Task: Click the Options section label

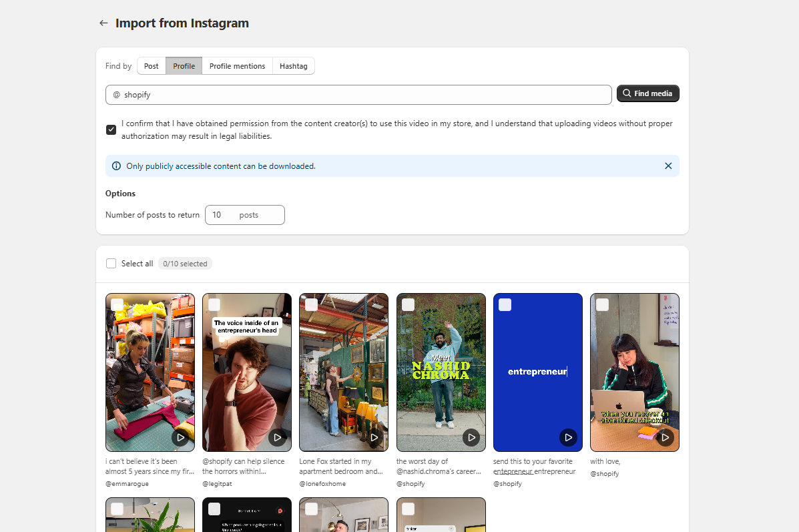Action: 120,194
